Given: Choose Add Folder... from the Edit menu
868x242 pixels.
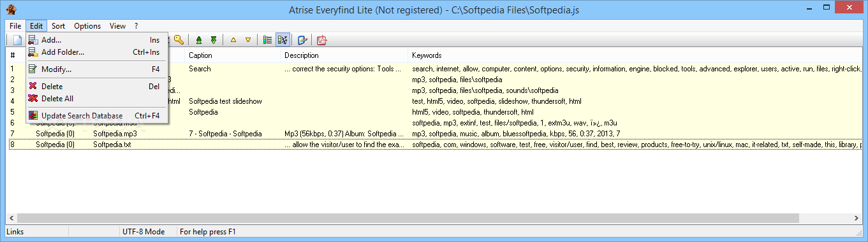Looking at the screenshot, I should point(97,52).
